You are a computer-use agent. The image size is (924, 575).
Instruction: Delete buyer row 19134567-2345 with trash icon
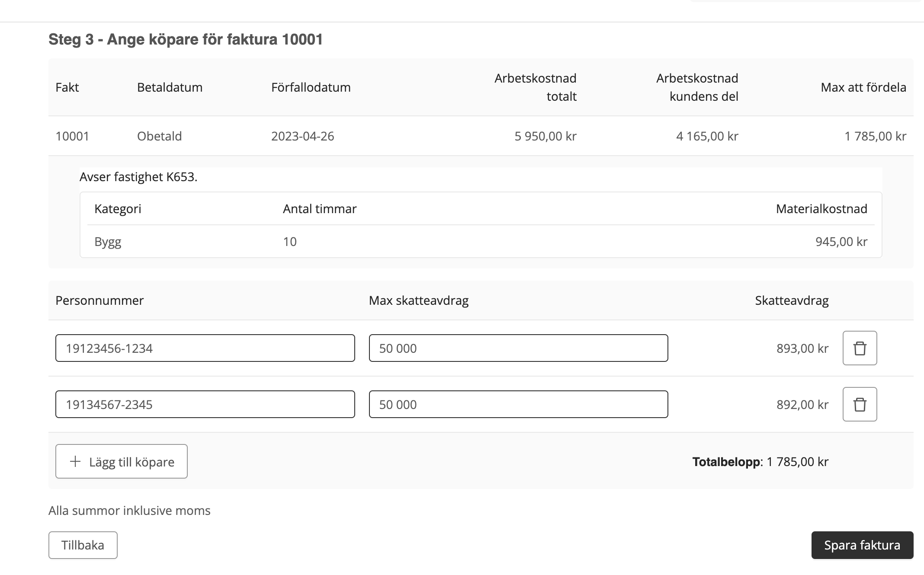pyautogui.click(x=860, y=404)
